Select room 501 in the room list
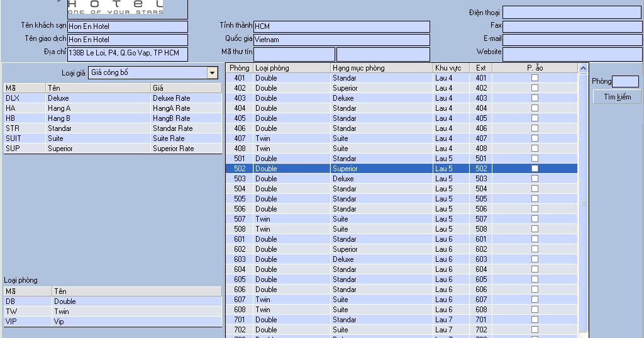Screen dimensions: 644x338 (x=402, y=159)
